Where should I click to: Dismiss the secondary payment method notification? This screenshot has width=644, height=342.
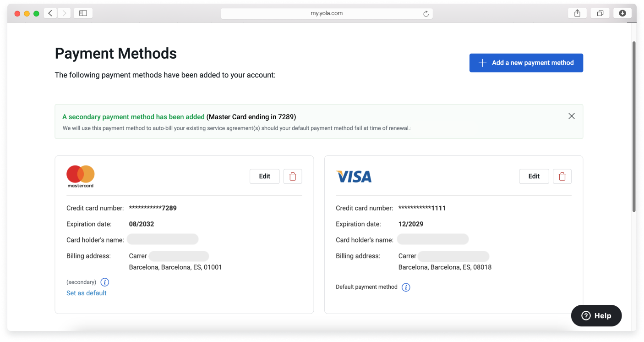(x=571, y=116)
